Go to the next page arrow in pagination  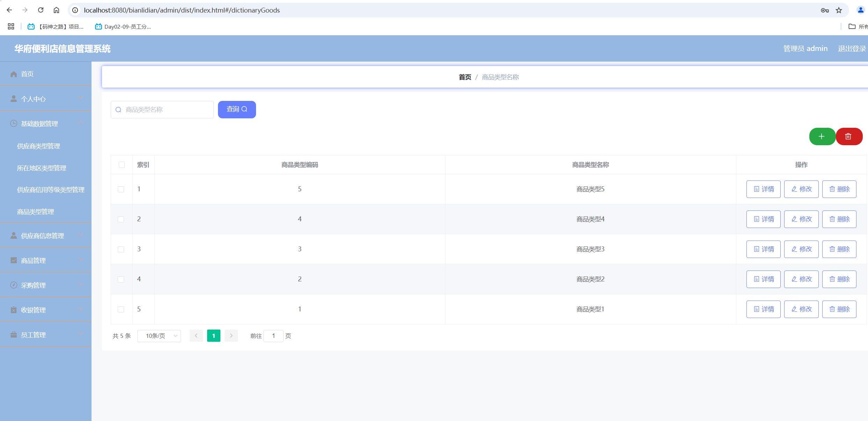pyautogui.click(x=231, y=336)
